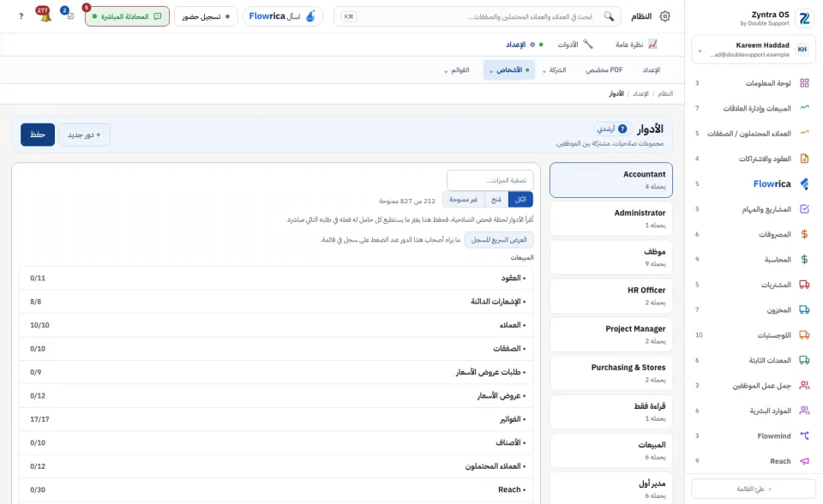
Task: Open المبيعات وإدارة العلاقات sidebar icon
Action: [x=804, y=108]
